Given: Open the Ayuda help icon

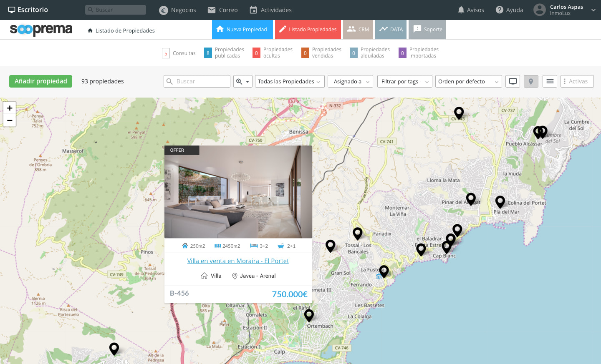Looking at the screenshot, I should 499,10.
